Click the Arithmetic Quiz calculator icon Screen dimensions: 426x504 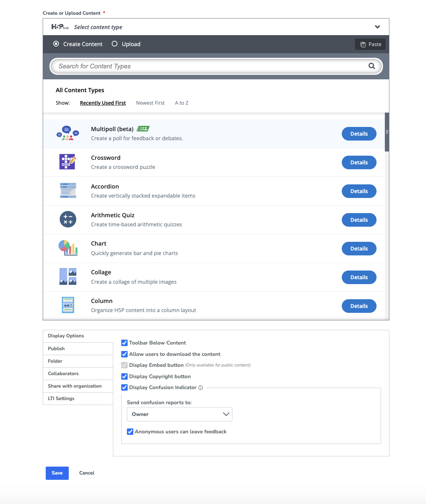coord(68,220)
